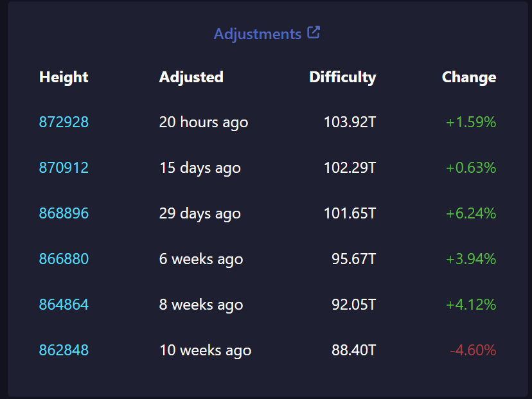Open block height 872928
This screenshot has width=532, height=399.
(64, 122)
